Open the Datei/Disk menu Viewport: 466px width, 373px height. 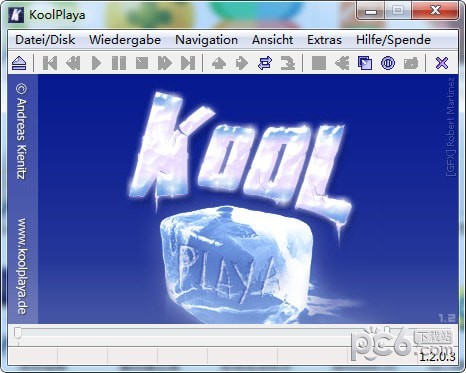45,40
